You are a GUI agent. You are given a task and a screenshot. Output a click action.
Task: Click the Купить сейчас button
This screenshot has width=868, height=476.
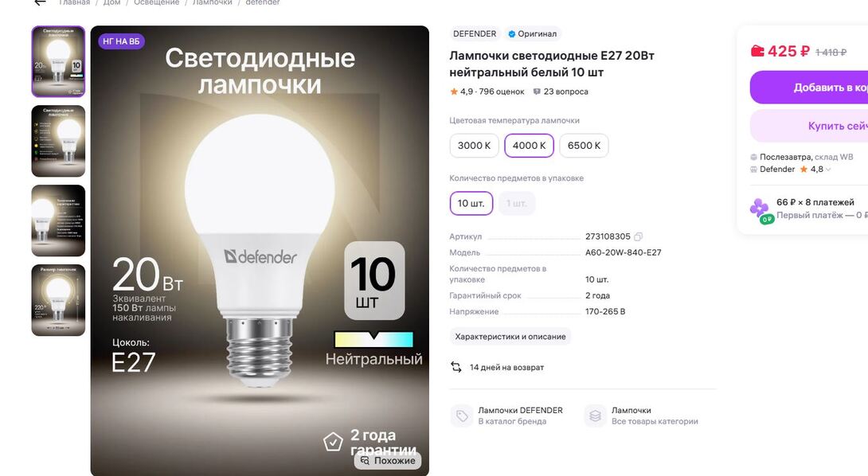(809, 126)
